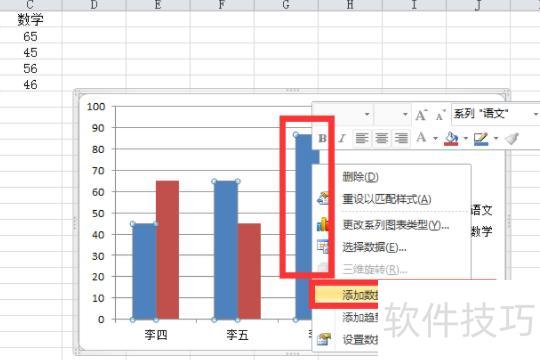
Task: Toggle Italic in the mini toolbar
Action: point(342,138)
